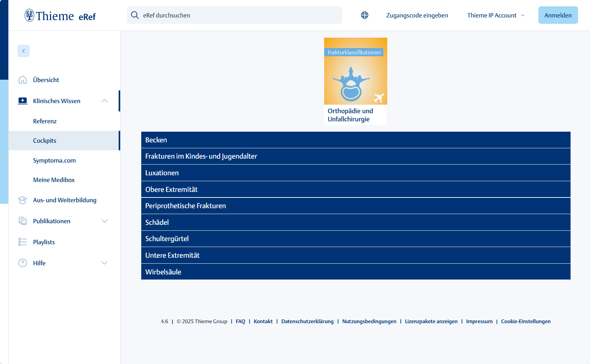Image resolution: width=590 pixels, height=364 pixels.
Task: Click the Hilfe question mark icon
Action: [x=23, y=263]
